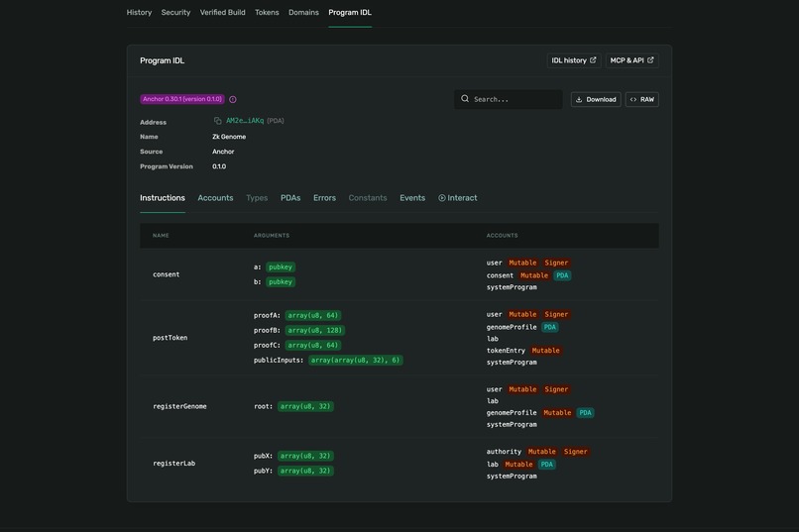
Task: Open the AM2e...iAKq address link
Action: pos(245,121)
